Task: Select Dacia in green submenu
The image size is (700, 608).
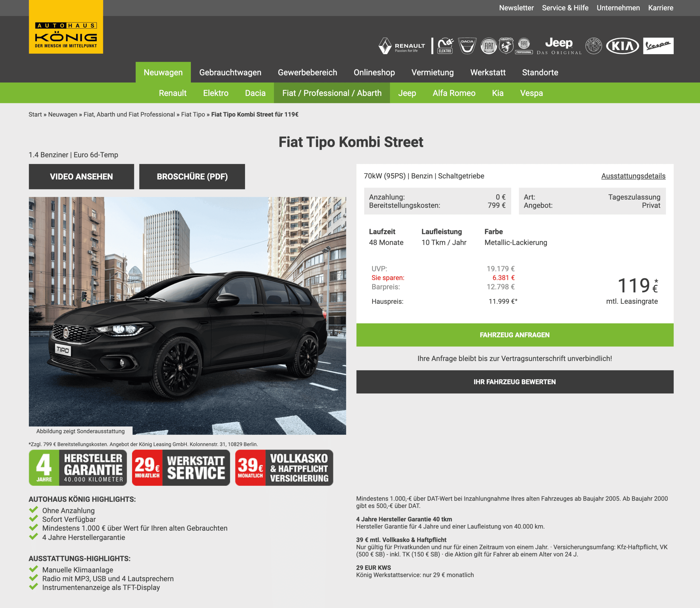Action: pos(255,93)
